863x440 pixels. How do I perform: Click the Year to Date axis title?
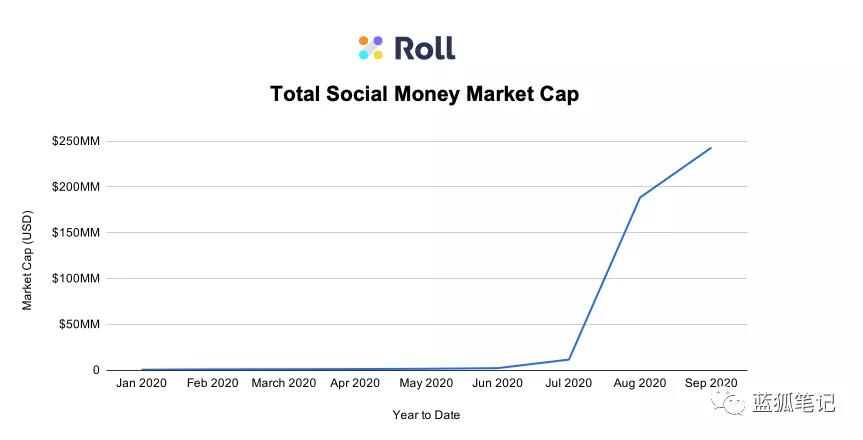click(427, 414)
